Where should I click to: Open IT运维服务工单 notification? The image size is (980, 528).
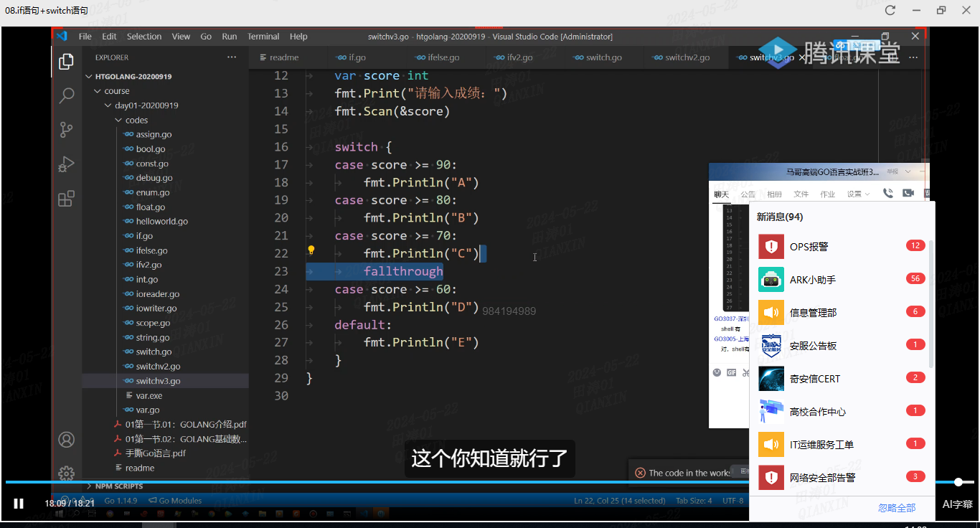[x=842, y=445]
